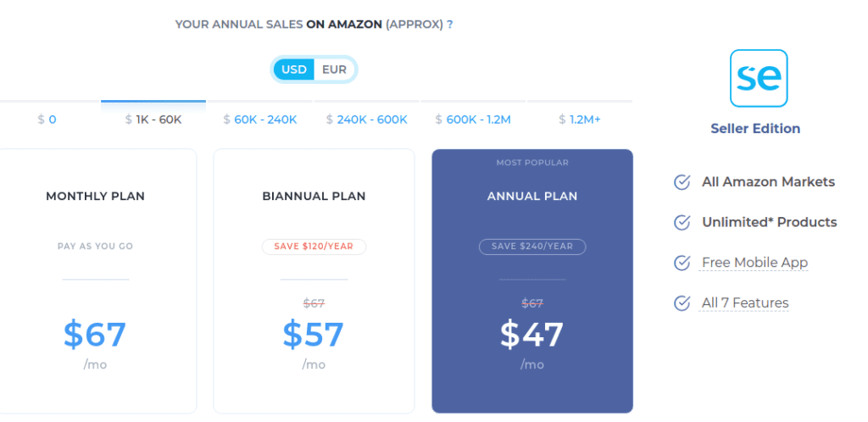Click the checkmark icon beside Unlimited* Products
This screenshot has width=868, height=422.
(x=682, y=222)
